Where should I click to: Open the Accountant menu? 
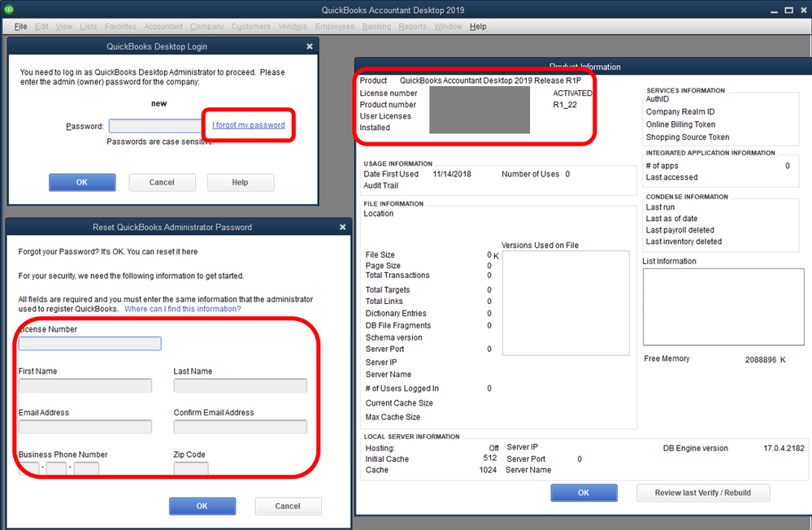point(163,27)
